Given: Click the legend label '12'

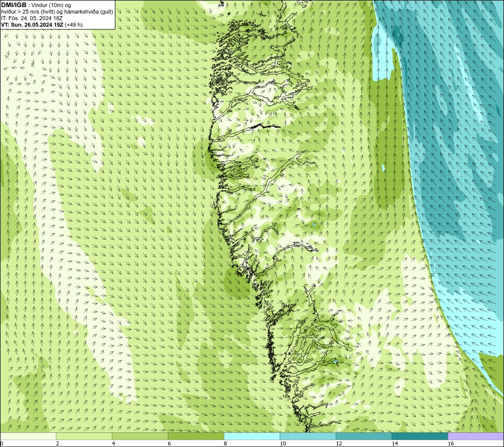Looking at the screenshot, I should [x=339, y=443].
